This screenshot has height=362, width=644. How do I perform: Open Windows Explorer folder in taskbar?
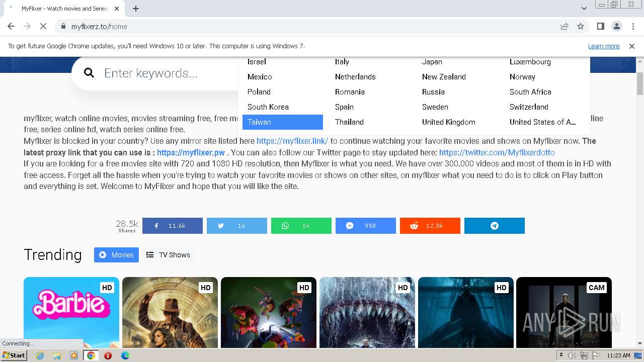[x=57, y=355]
